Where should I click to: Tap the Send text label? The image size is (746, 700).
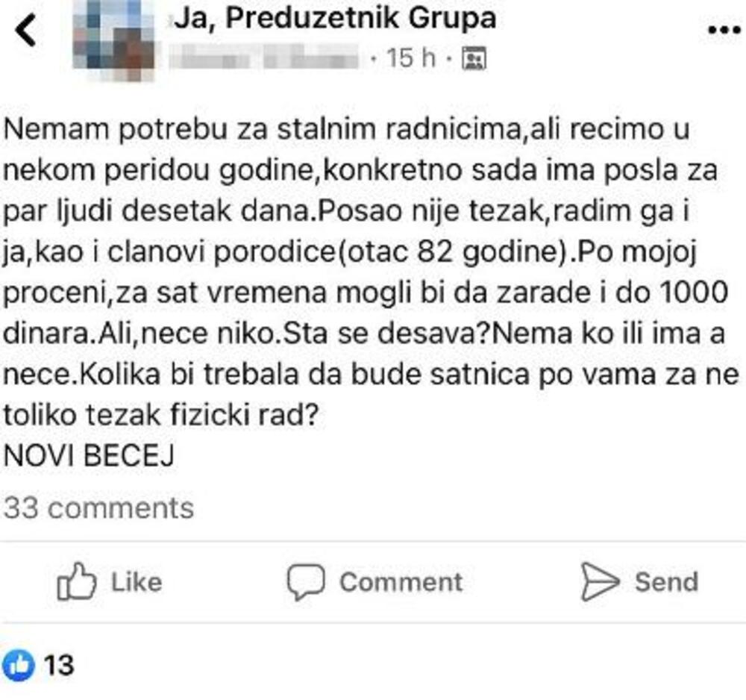pyautogui.click(x=666, y=582)
